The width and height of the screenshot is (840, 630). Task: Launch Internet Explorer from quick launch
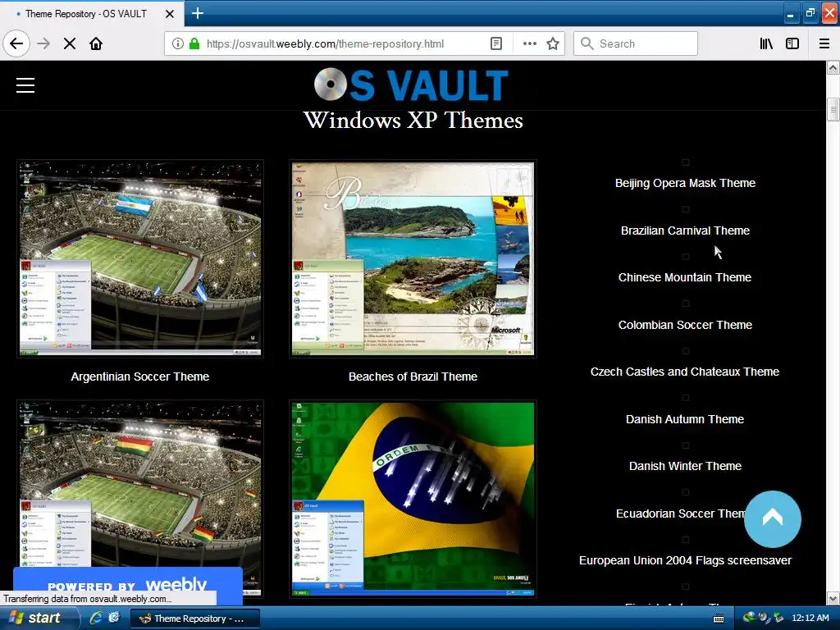click(x=95, y=618)
